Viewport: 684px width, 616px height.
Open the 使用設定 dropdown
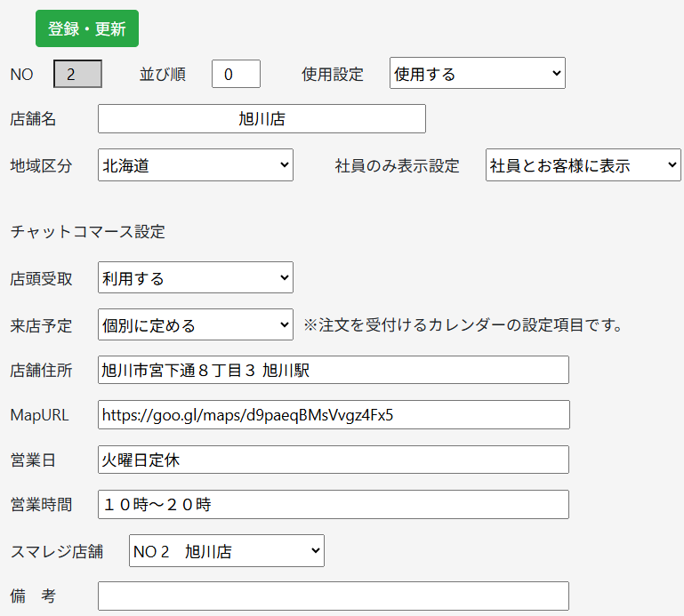pos(478,73)
